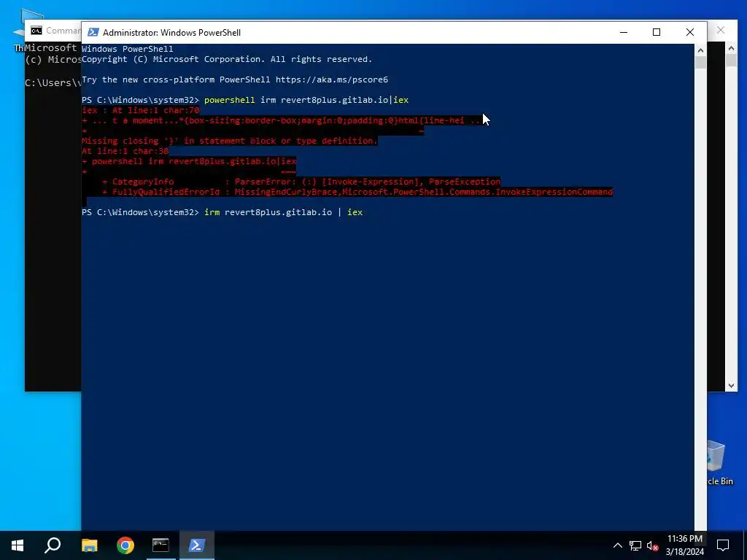Click the 'iex : At line:1 char:70' line

141,110
